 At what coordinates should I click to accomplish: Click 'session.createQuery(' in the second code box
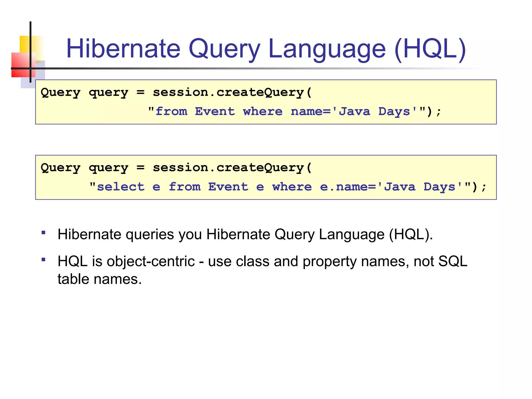pos(232,168)
